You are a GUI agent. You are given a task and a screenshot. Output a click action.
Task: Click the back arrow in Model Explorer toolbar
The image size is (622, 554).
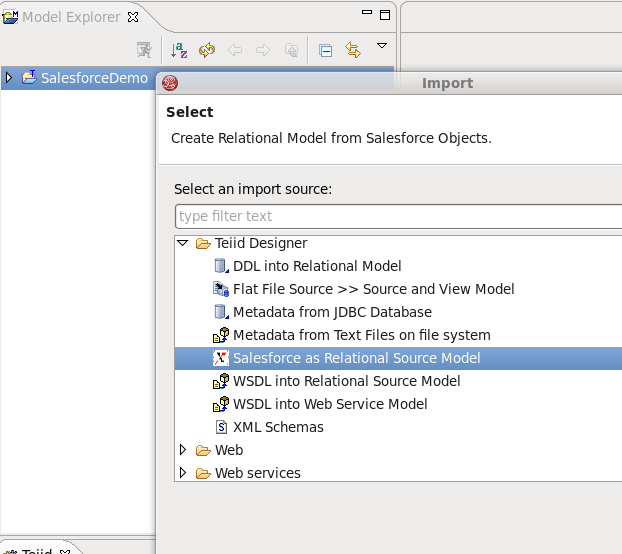235,50
